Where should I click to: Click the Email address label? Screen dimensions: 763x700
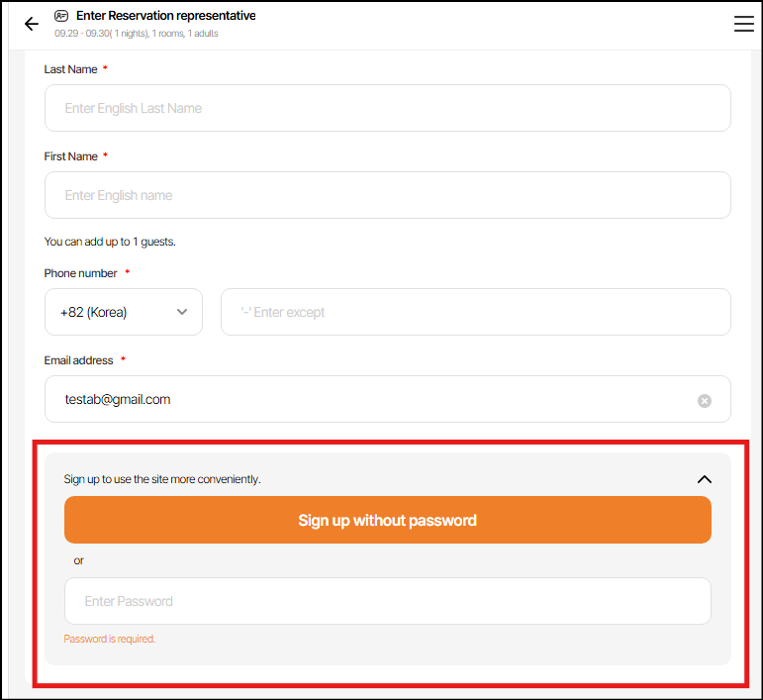pyautogui.click(x=78, y=360)
